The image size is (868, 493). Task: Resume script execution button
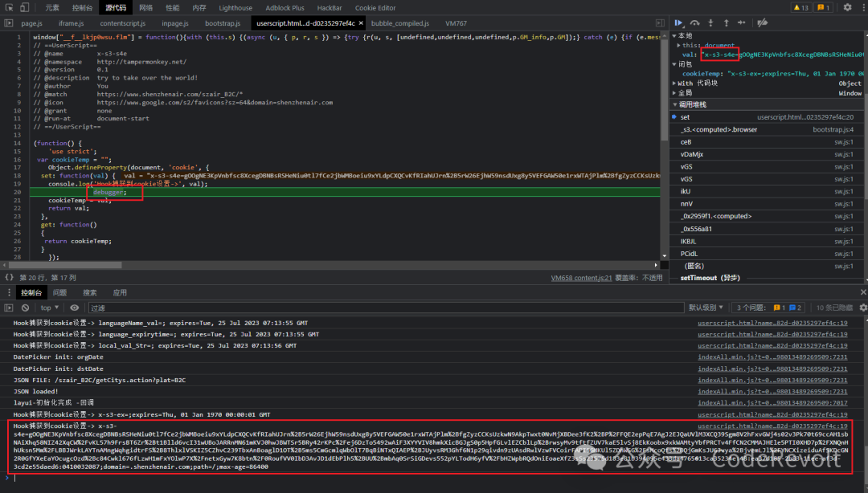[x=678, y=23]
